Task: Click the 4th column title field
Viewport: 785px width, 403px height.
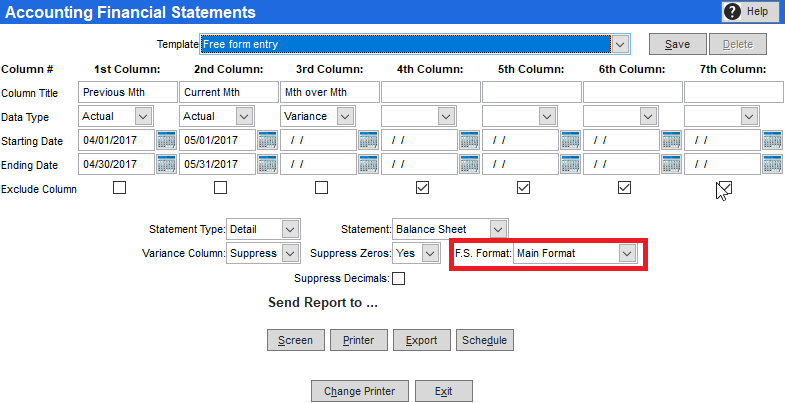Action: (x=430, y=92)
